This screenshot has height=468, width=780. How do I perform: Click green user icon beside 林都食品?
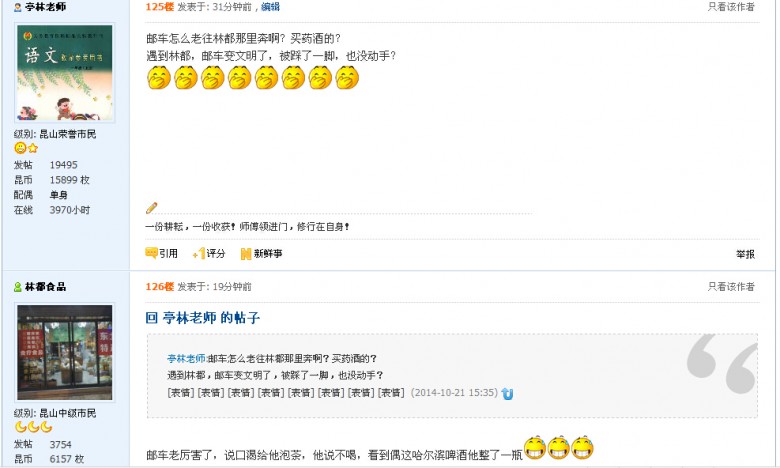point(18,287)
